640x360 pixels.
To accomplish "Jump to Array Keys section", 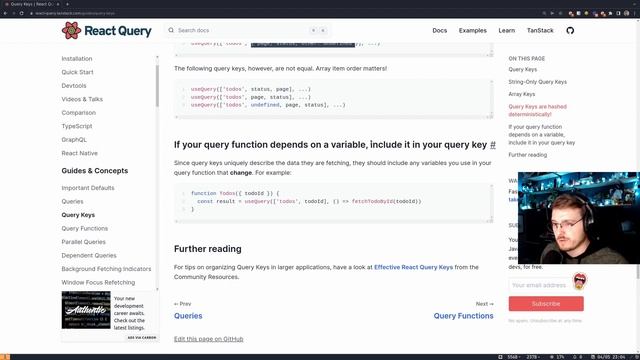I will coord(522,94).
